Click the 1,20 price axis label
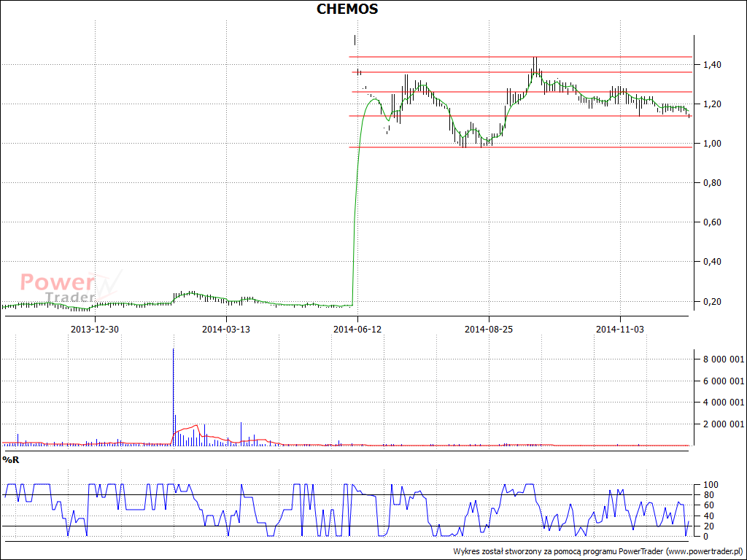 tap(712, 104)
